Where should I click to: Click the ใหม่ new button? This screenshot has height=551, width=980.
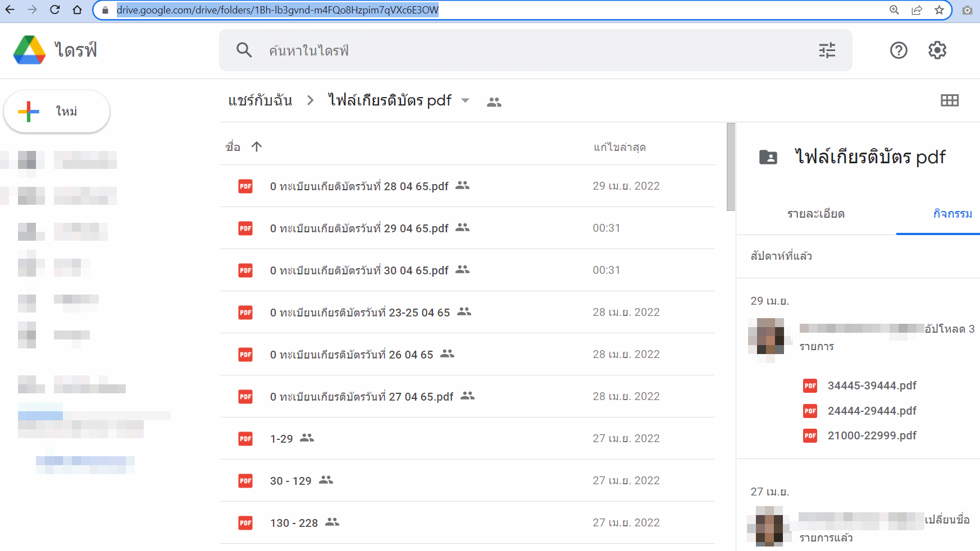coord(57,112)
